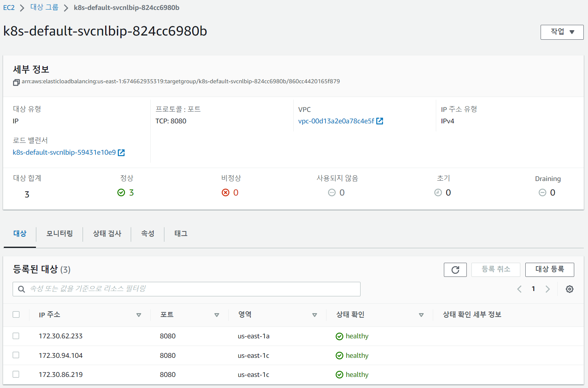This screenshot has width=588, height=388.
Task: Click the 대상 등록 button
Action: [x=549, y=270]
